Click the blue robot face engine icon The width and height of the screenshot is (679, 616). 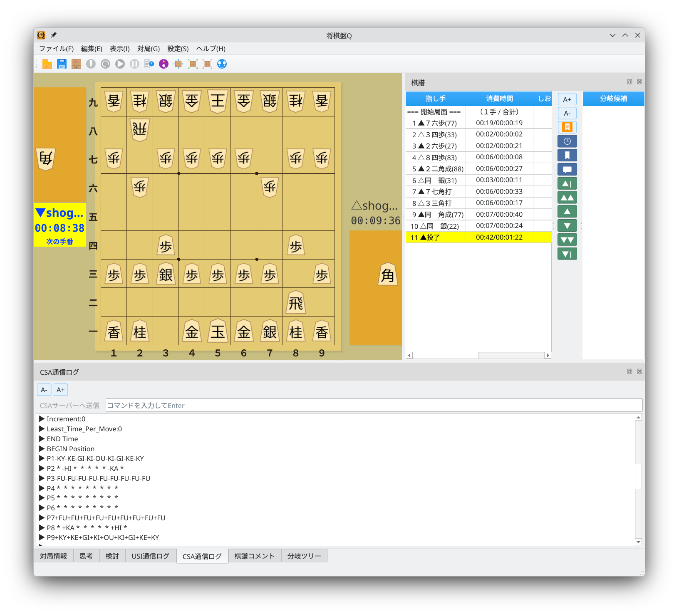(222, 64)
